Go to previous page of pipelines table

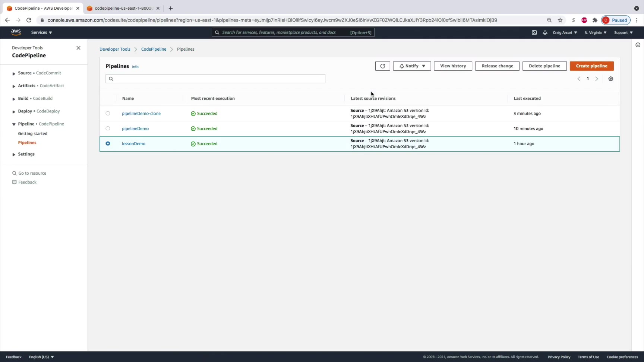pyautogui.click(x=579, y=79)
